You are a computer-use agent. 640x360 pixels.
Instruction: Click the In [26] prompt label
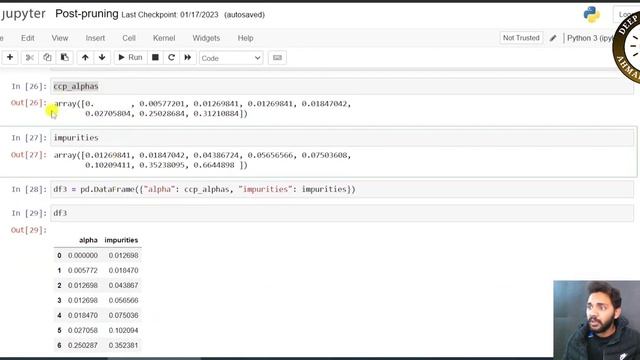pos(29,86)
